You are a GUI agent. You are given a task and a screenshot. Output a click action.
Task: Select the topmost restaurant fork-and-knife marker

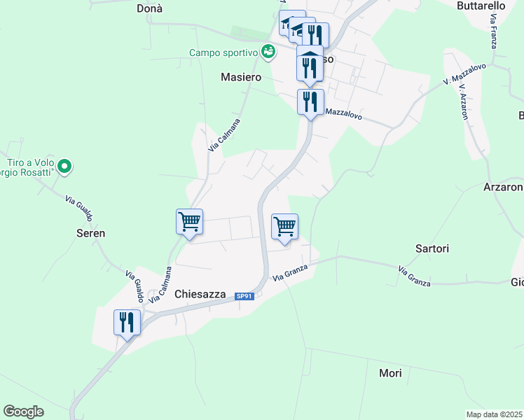pos(316,34)
